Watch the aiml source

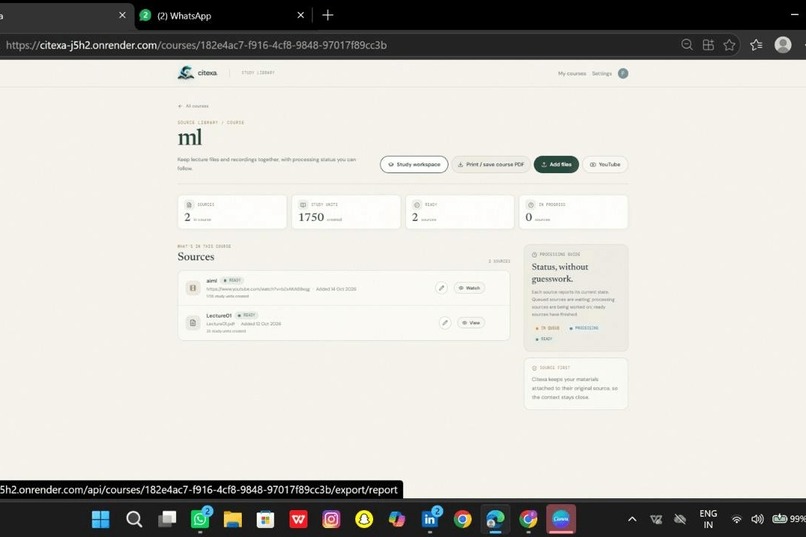(x=469, y=288)
